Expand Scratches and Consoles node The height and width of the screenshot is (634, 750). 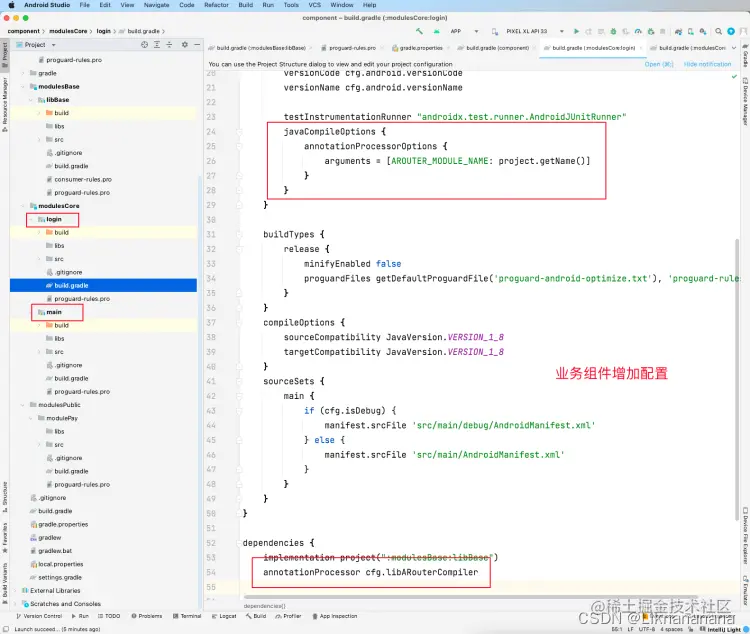coord(15,604)
